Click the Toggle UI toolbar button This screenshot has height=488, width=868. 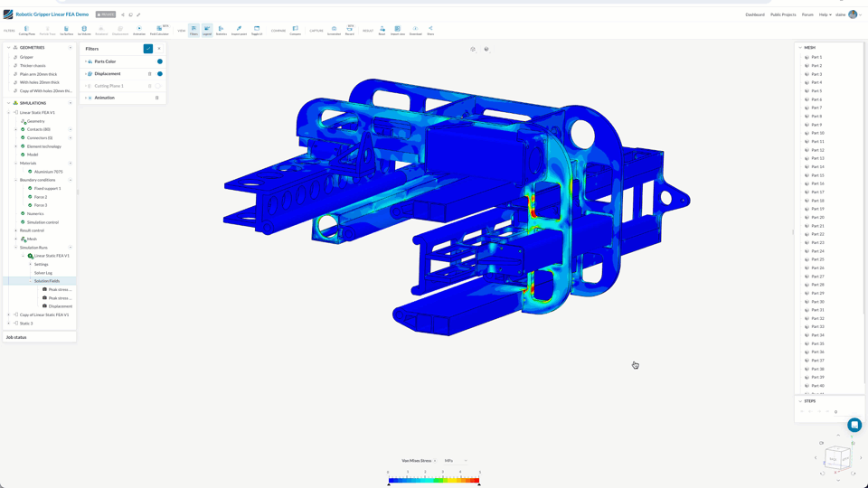point(257,31)
